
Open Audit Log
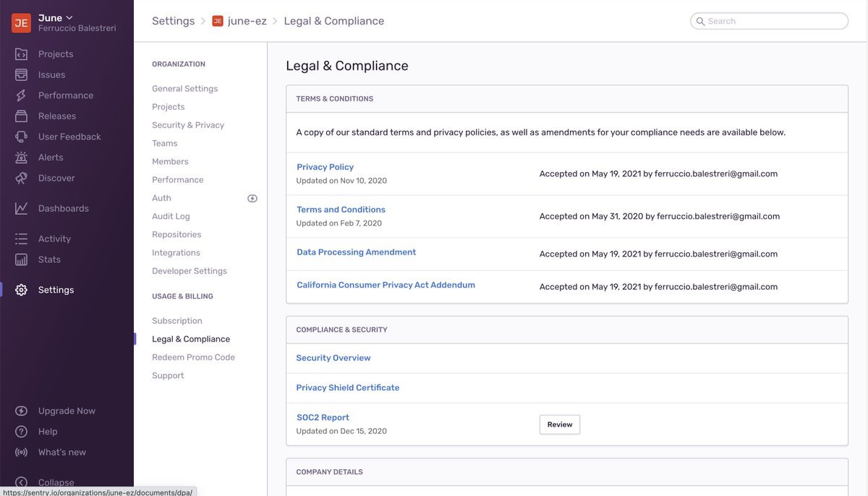[x=171, y=216]
